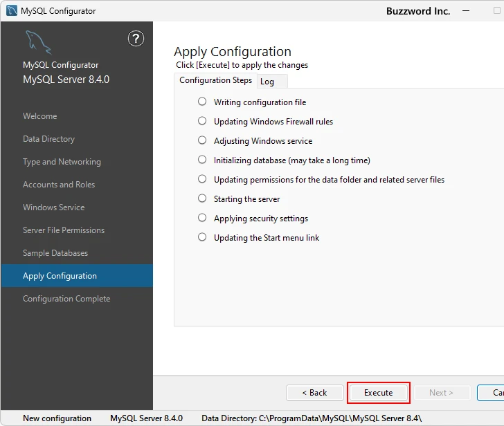
Task: Click the 'Buzzword Inc.' title bar text
Action: 418,11
